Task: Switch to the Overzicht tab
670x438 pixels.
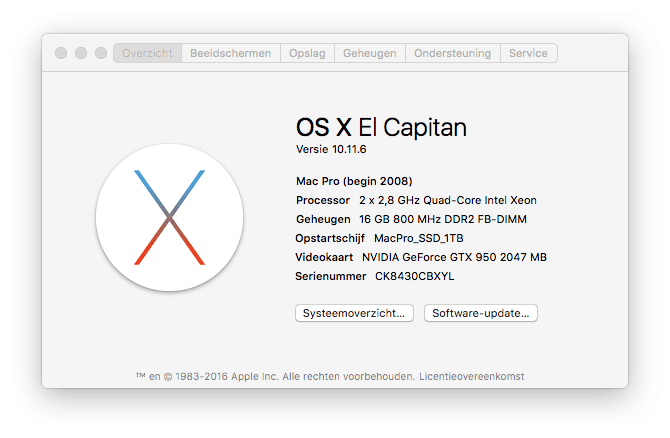Action: tap(147, 53)
